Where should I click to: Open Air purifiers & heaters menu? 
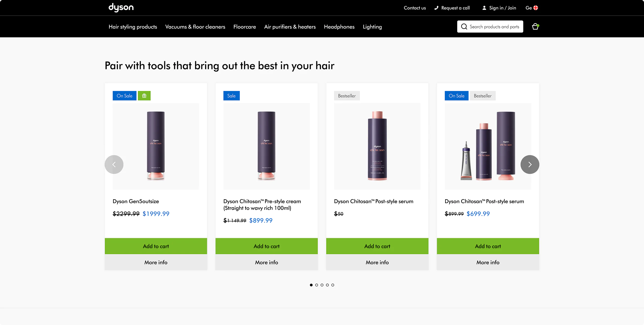click(x=290, y=27)
